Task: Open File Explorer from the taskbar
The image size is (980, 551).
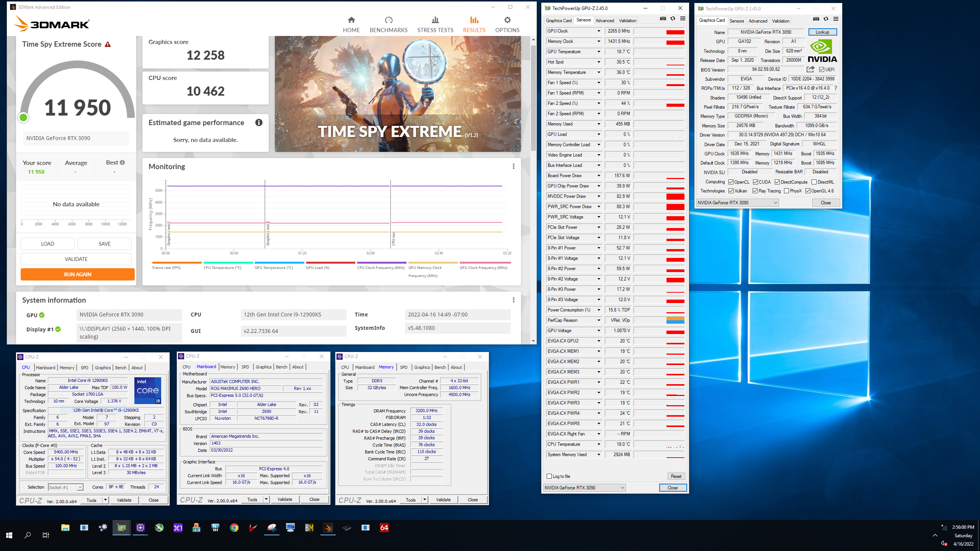Action: click(65, 528)
